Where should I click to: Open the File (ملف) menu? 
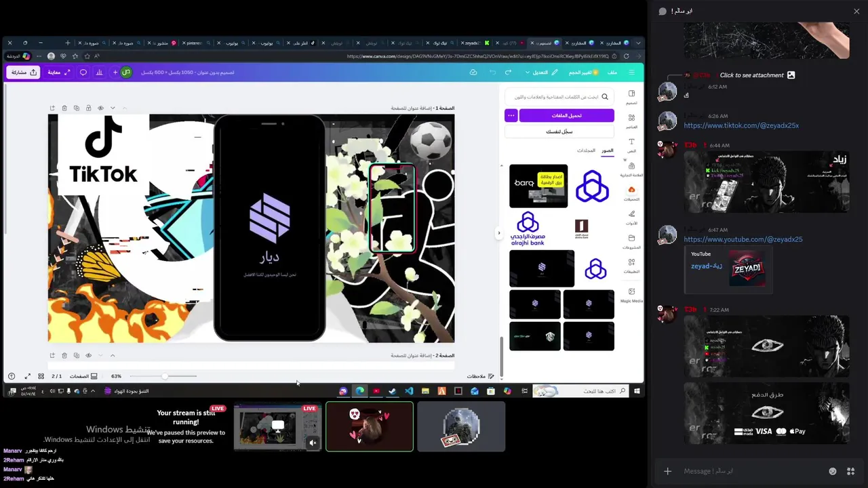click(612, 73)
